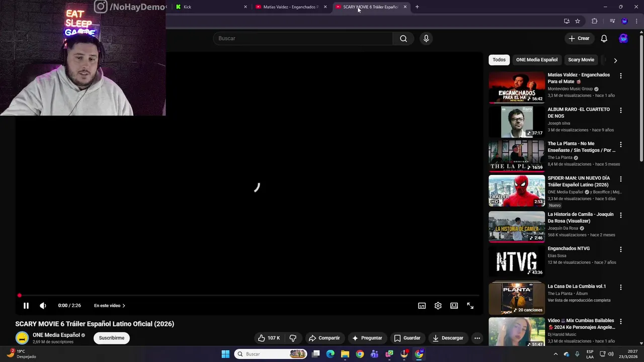Open the YouTube account avatar menu
The height and width of the screenshot is (362, 644).
pos(623,38)
